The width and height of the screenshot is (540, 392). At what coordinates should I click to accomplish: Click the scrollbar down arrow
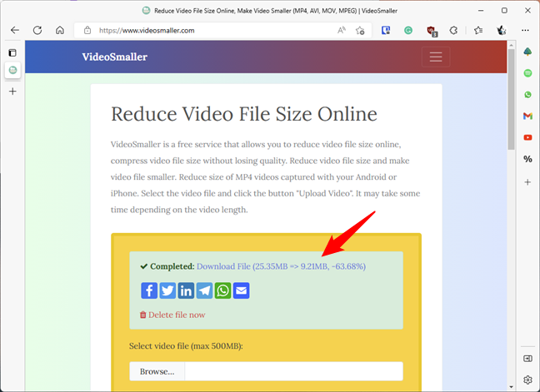(511, 387)
